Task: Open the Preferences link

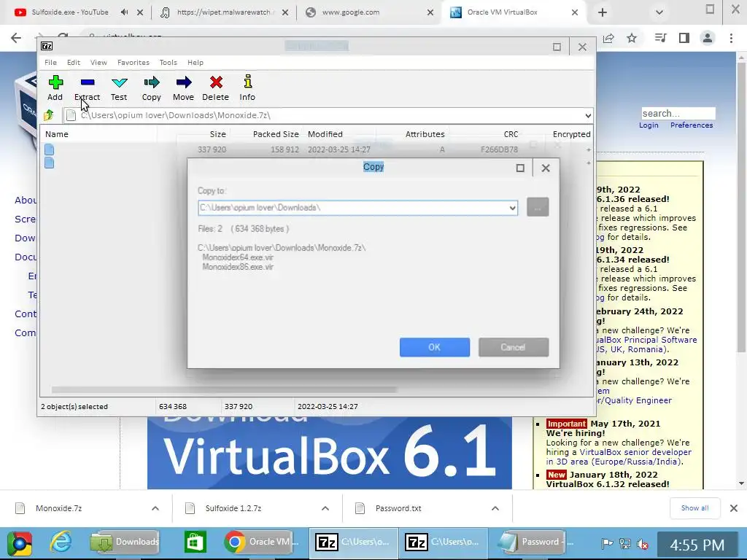Action: coord(692,125)
